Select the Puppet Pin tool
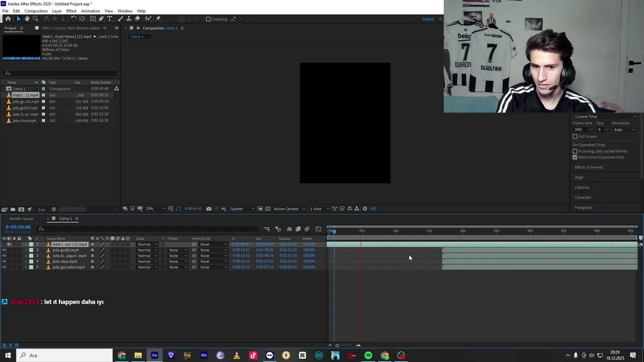 click(x=158, y=19)
